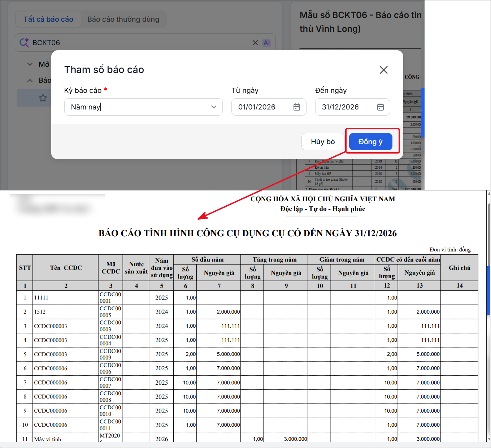This screenshot has height=448, width=491.
Task: Click the AI search icon
Action: coord(267,43)
